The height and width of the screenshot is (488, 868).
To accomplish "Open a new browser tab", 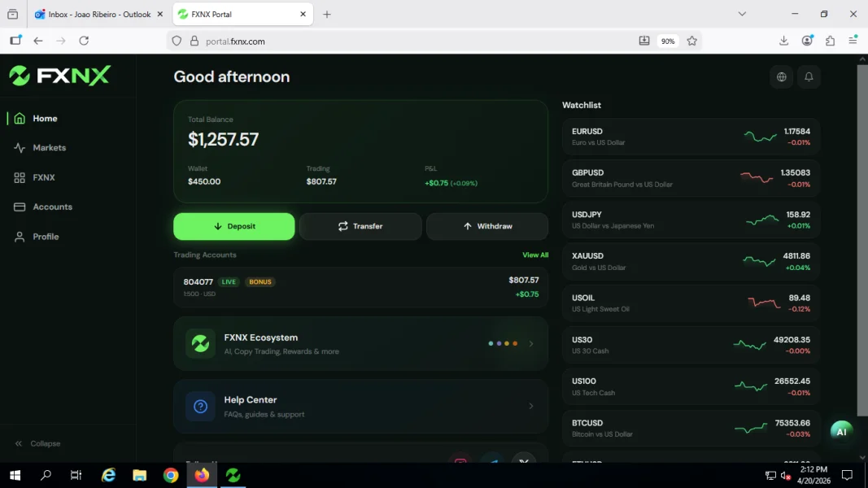I will [326, 15].
